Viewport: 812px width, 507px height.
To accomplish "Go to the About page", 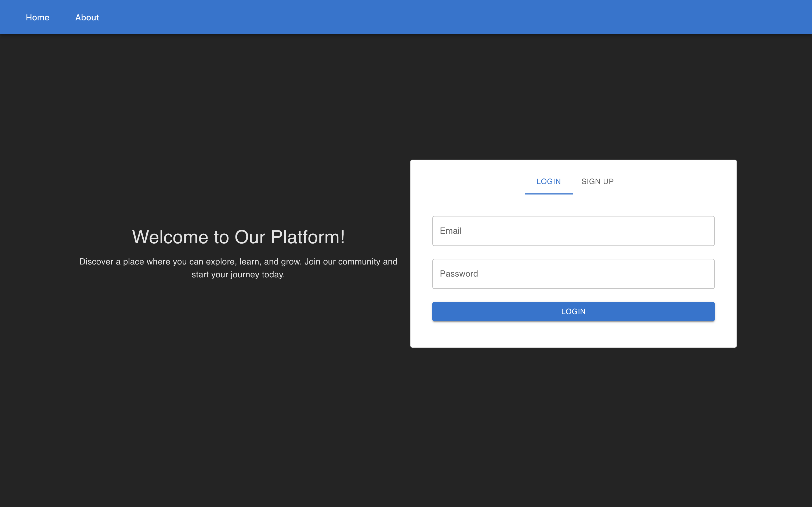I will click(87, 17).
